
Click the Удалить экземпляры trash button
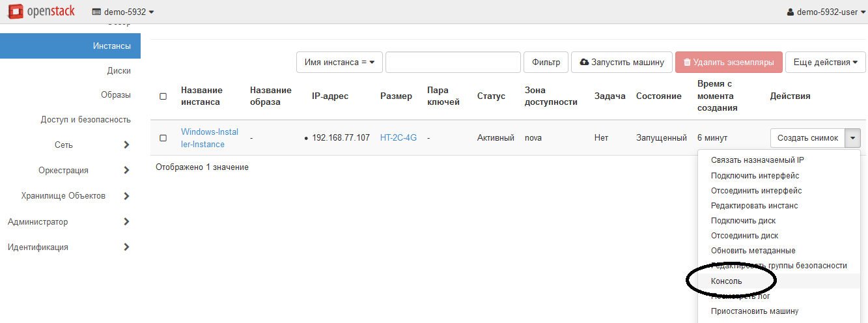tap(727, 63)
